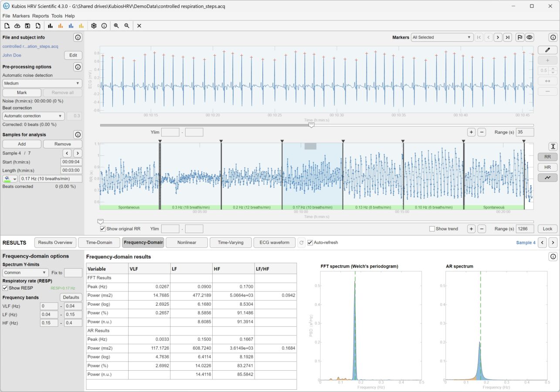Jump to last marker with skip-end arrow

(507, 37)
